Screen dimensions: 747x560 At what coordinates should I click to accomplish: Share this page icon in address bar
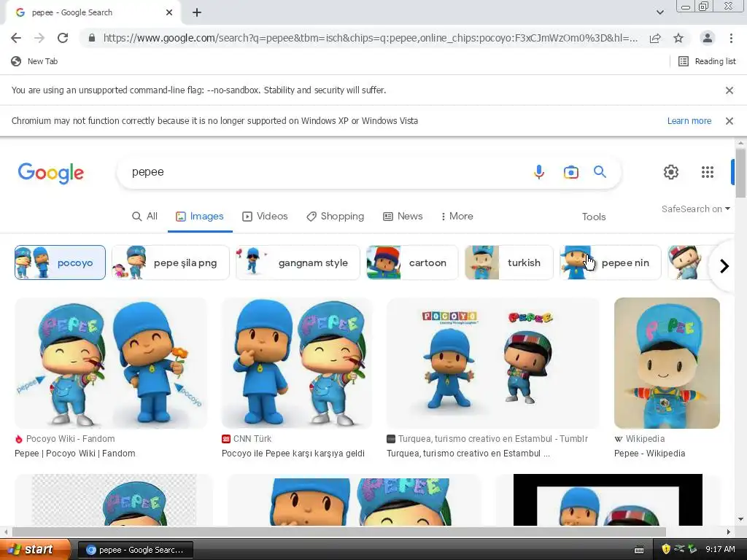[655, 38]
